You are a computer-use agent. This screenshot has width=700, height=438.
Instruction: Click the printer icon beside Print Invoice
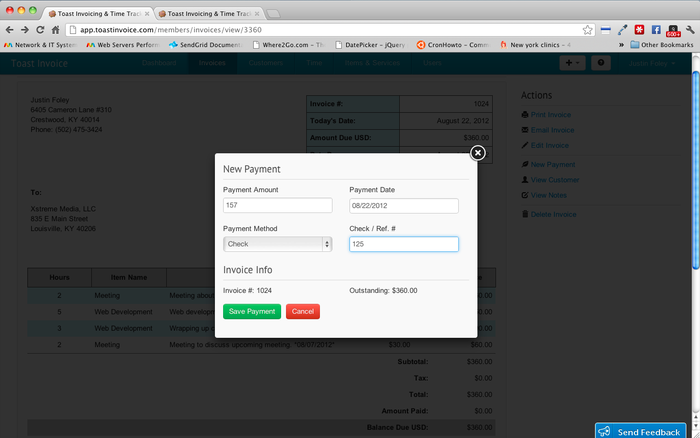click(x=525, y=115)
